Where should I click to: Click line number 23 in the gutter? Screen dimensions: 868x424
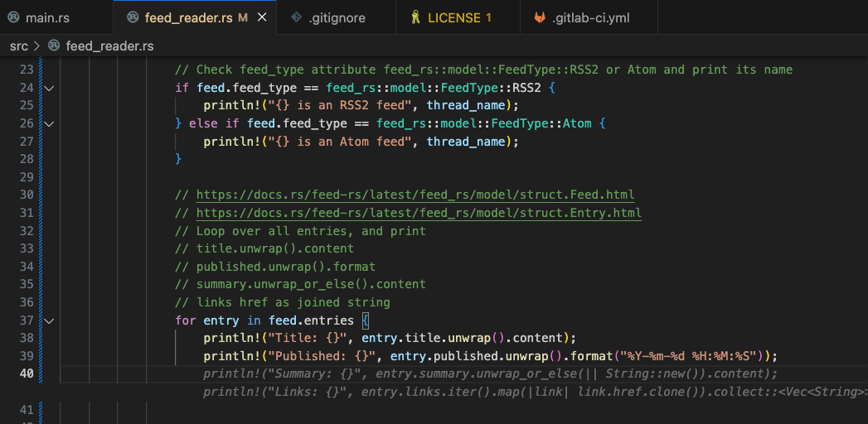(x=27, y=70)
